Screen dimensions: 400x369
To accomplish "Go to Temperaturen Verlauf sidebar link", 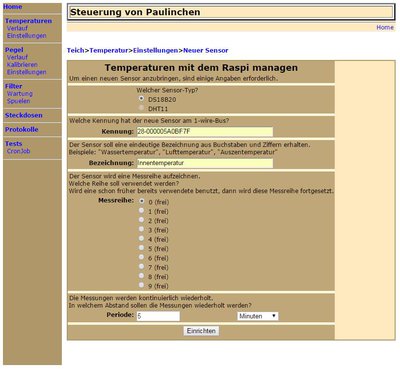I will point(17,28).
